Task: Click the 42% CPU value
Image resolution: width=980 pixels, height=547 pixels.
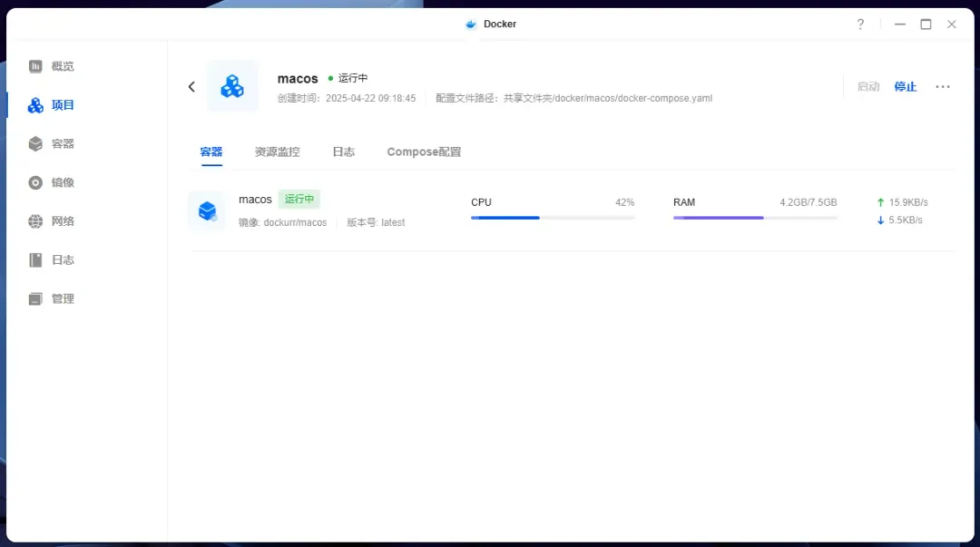Action: pos(624,202)
